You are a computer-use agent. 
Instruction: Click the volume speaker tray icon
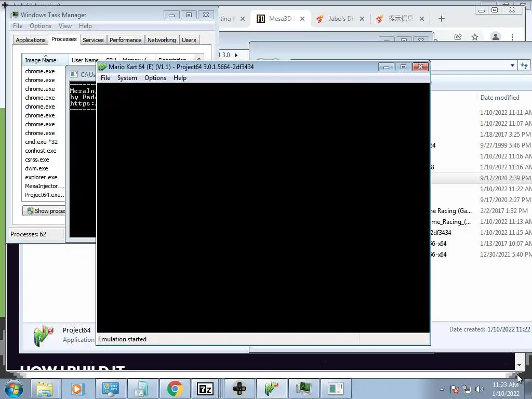click(480, 389)
